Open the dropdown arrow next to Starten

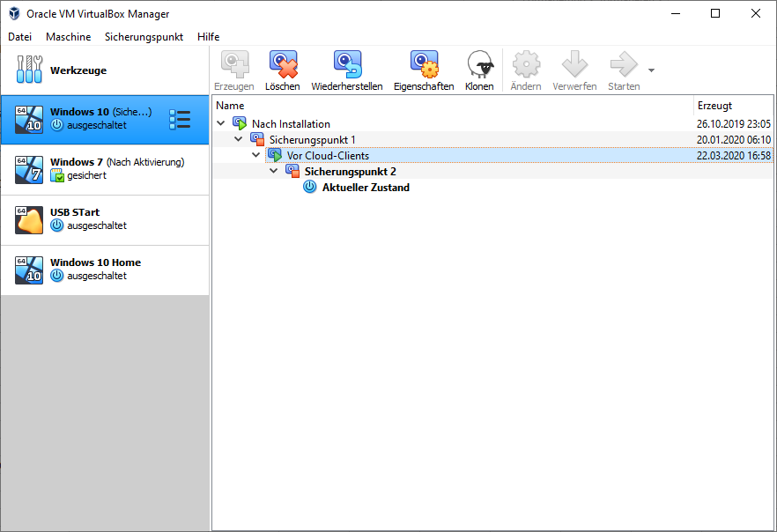pos(651,70)
